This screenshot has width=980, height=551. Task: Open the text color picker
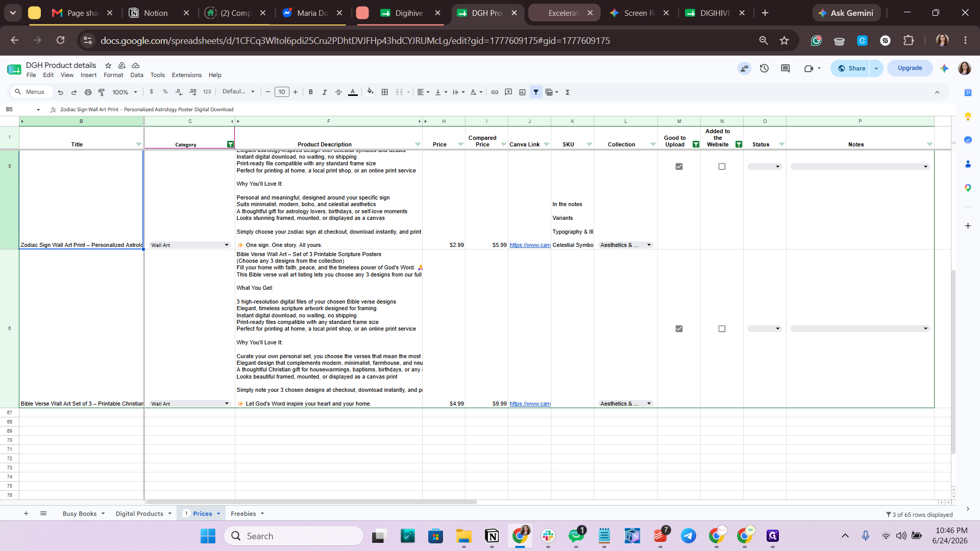click(x=353, y=92)
